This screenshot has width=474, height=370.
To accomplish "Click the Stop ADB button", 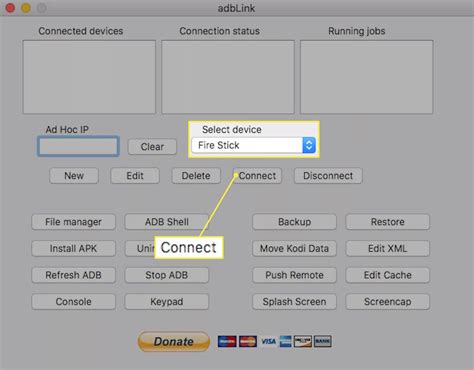I will pos(167,275).
